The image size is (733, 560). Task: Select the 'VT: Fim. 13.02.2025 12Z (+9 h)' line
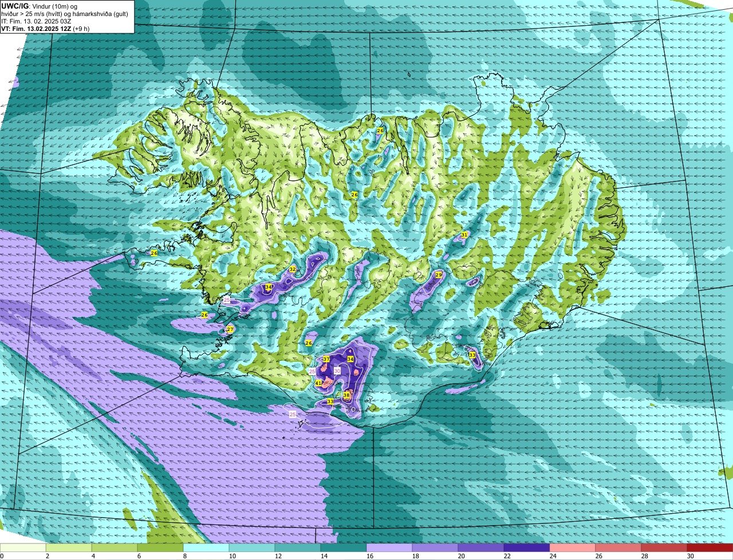(45, 28)
